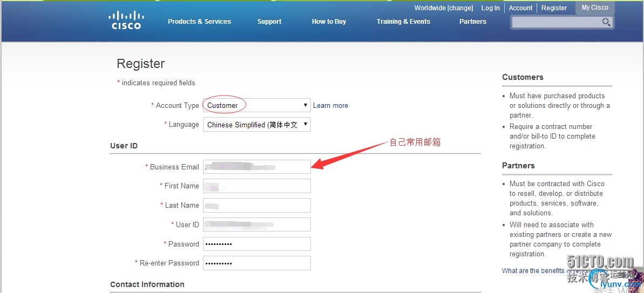Click the Cisco logo
This screenshot has width=644, height=293.
tap(126, 21)
